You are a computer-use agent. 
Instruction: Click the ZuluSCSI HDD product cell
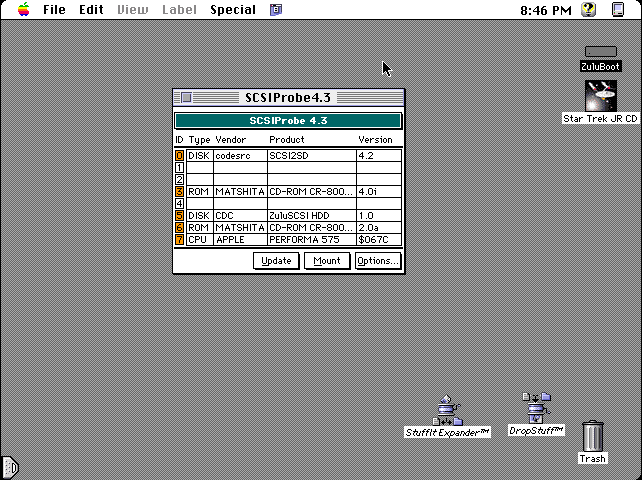coord(312,215)
